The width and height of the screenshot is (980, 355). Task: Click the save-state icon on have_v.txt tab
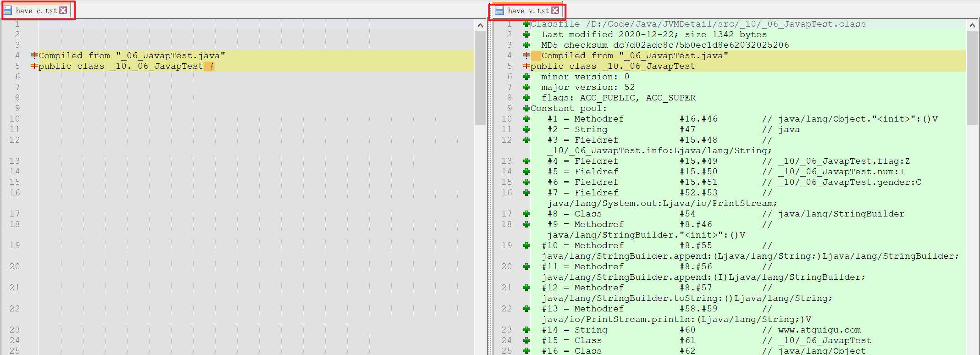pos(500,11)
